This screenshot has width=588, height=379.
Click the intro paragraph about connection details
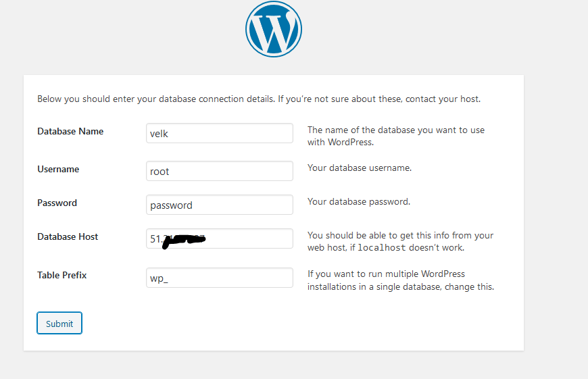click(258, 99)
